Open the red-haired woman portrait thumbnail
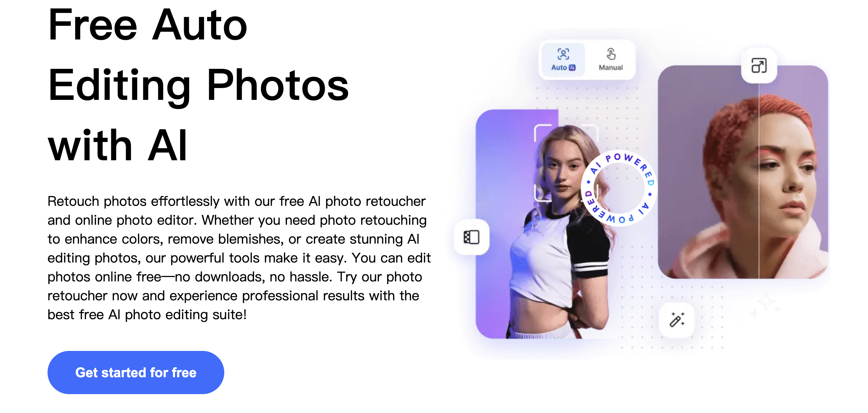 (x=743, y=172)
